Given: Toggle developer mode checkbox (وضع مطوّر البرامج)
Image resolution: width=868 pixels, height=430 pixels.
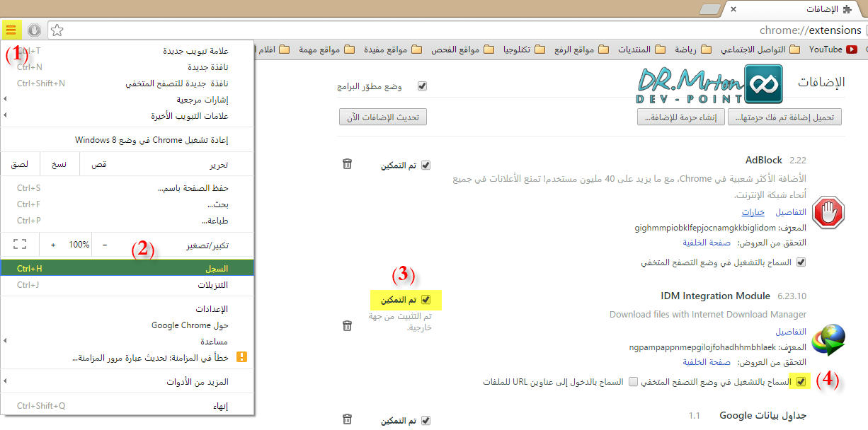Looking at the screenshot, I should (x=423, y=86).
